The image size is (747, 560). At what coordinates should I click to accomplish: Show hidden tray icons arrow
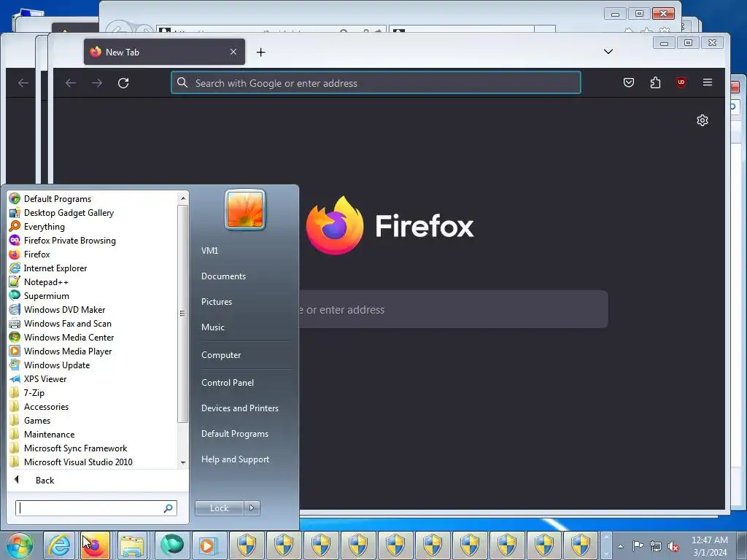click(x=620, y=546)
